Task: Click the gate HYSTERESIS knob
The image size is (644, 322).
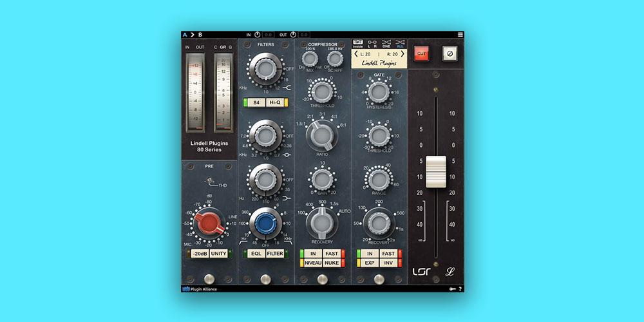Action: click(378, 91)
